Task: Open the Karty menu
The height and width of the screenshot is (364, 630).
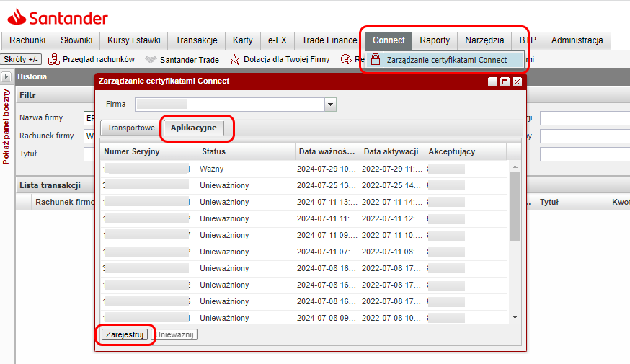Action: tap(243, 40)
